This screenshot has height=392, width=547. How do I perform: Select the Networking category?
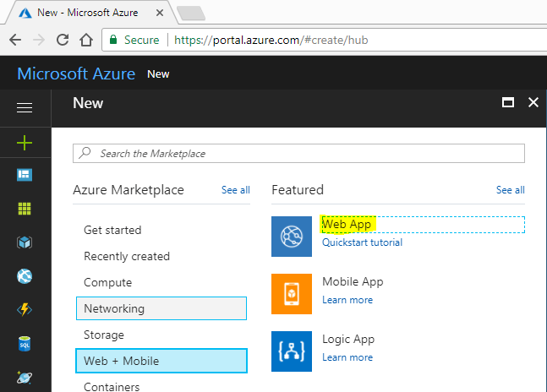tap(161, 308)
